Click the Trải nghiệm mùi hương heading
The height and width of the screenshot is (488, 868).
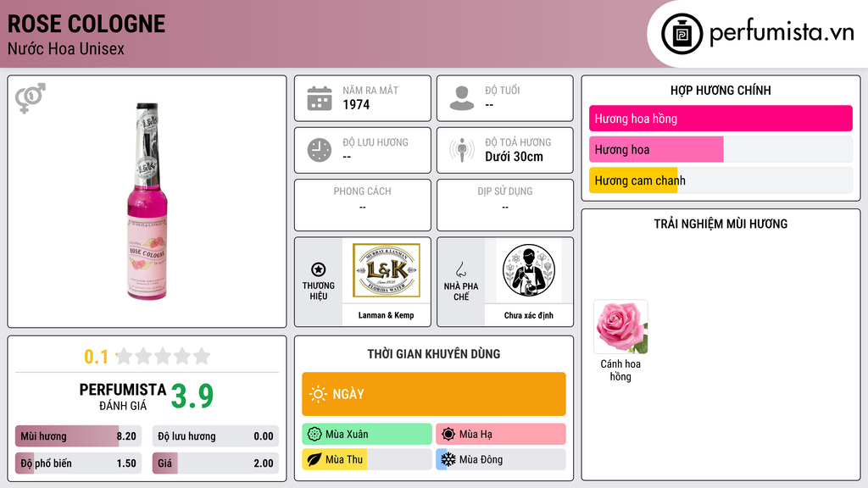(721, 224)
